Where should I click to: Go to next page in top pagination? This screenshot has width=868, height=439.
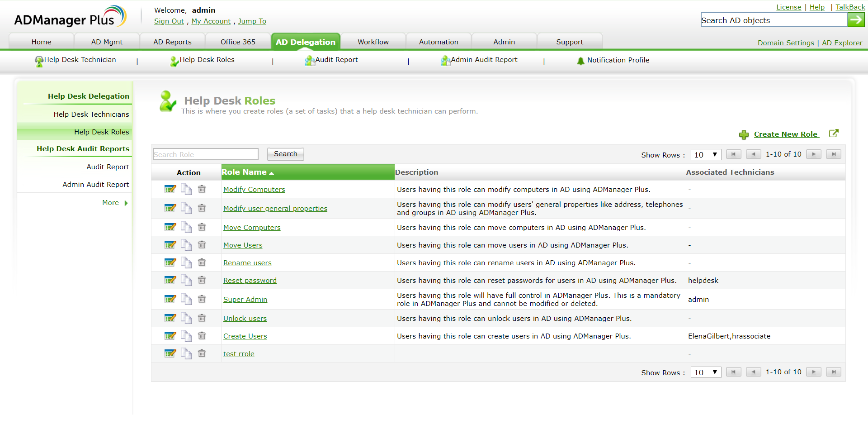pos(814,154)
